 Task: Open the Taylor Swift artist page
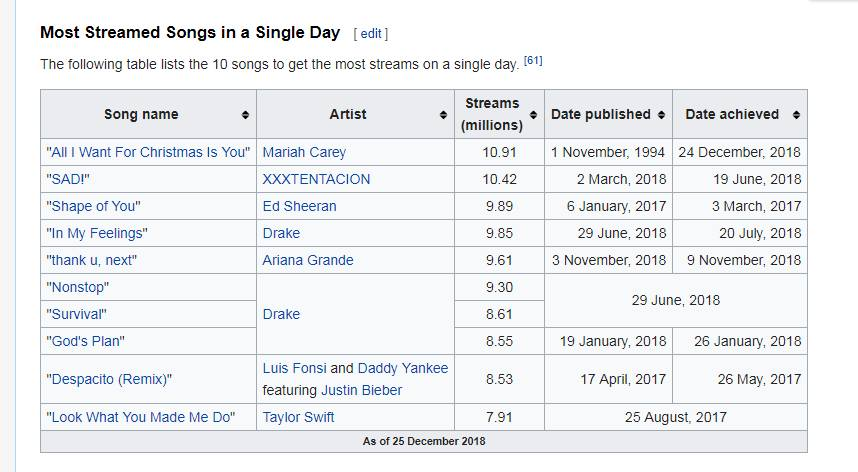click(x=298, y=417)
